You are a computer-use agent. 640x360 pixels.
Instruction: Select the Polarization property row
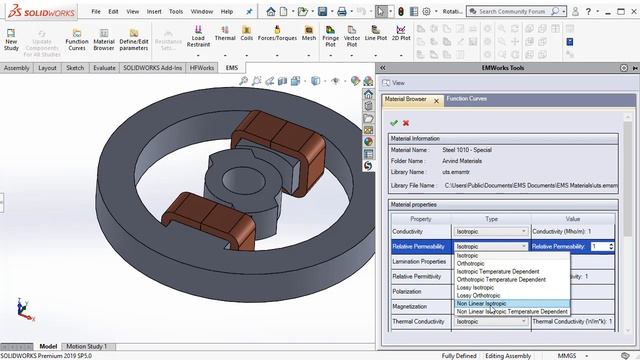(421, 291)
